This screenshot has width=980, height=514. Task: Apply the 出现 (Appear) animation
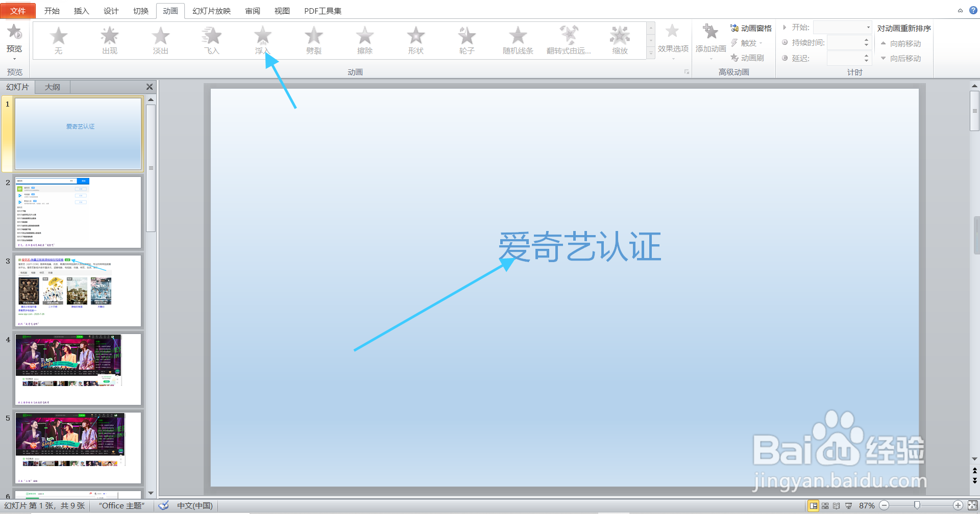110,41
